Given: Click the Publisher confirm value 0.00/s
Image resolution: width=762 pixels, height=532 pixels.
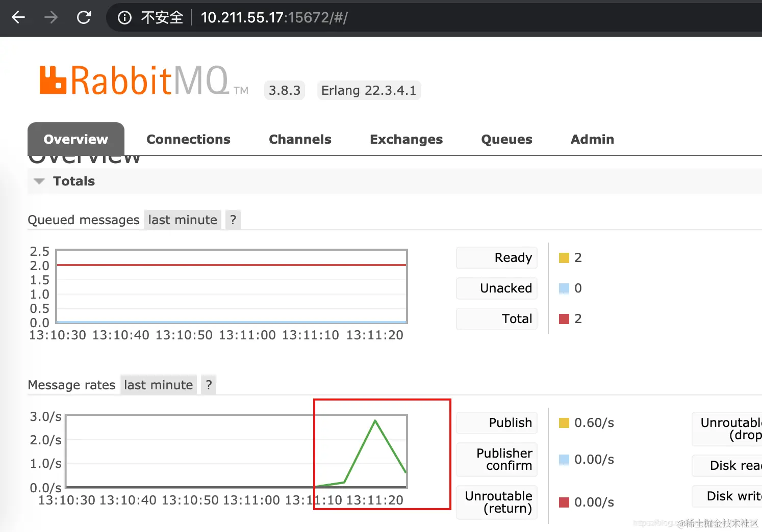Looking at the screenshot, I should tap(594, 459).
